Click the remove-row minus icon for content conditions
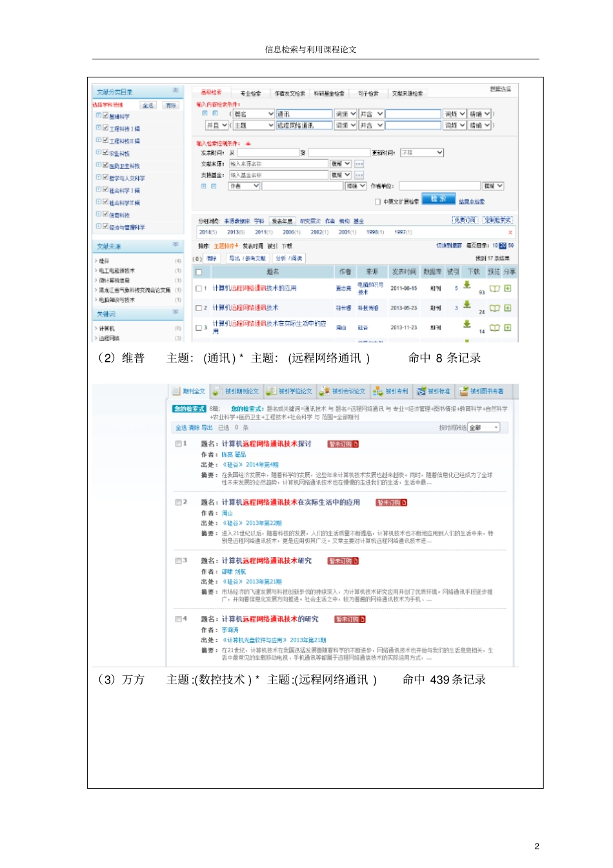 (215, 113)
